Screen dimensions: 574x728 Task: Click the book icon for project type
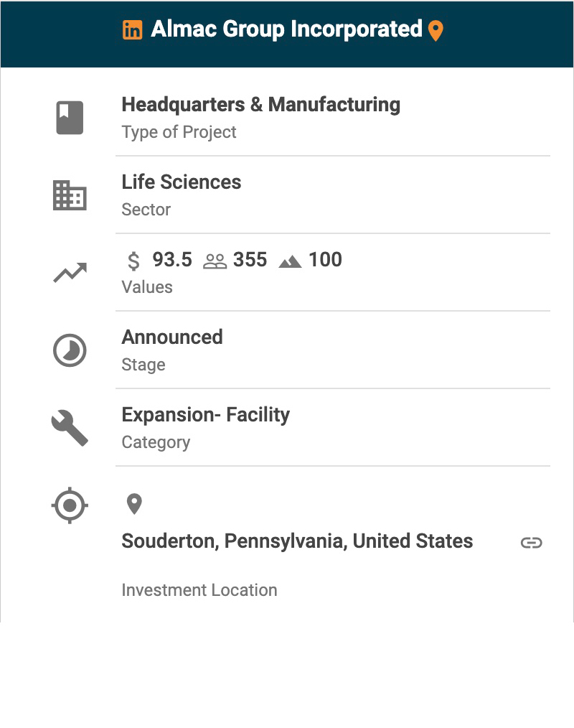click(70, 118)
